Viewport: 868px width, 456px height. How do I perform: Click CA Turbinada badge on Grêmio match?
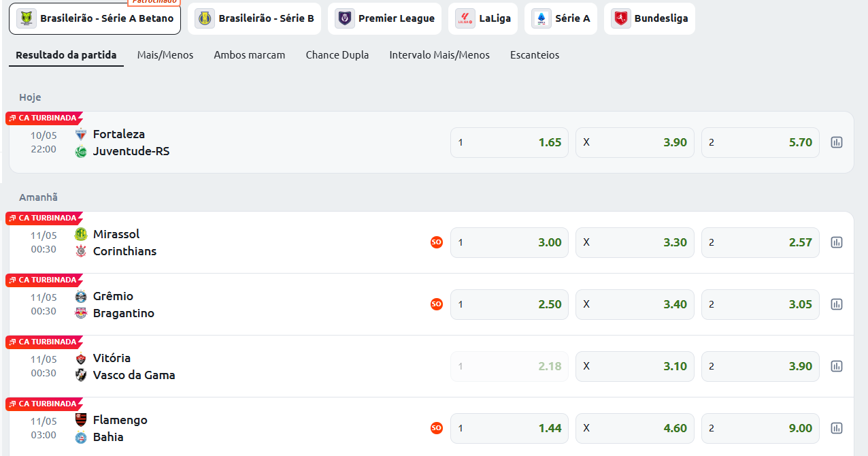point(44,280)
